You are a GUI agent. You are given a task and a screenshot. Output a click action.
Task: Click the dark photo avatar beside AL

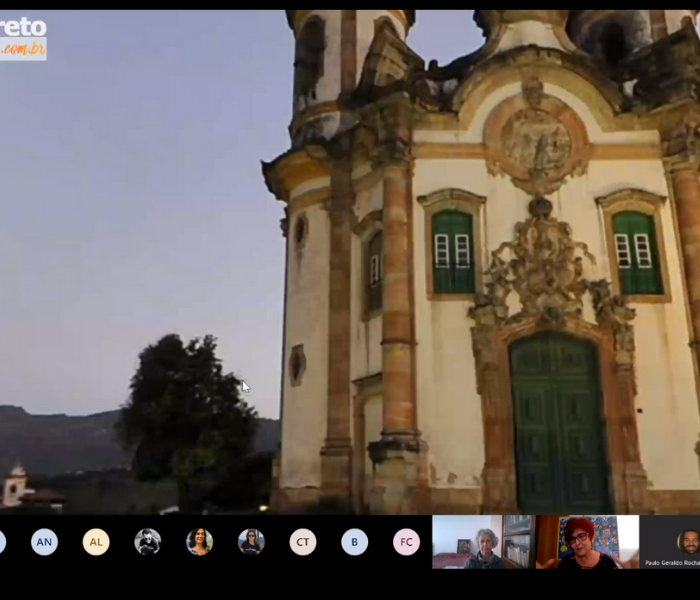pyautogui.click(x=148, y=542)
